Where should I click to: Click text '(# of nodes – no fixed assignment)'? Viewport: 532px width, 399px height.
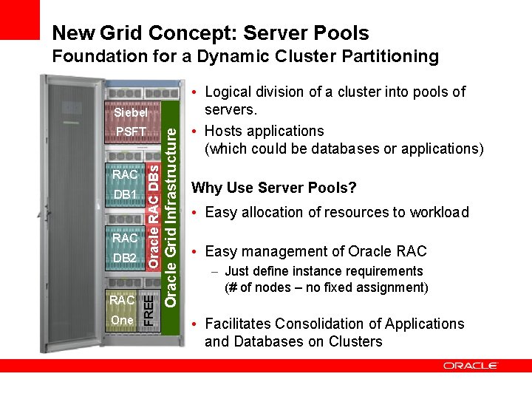pos(327,287)
